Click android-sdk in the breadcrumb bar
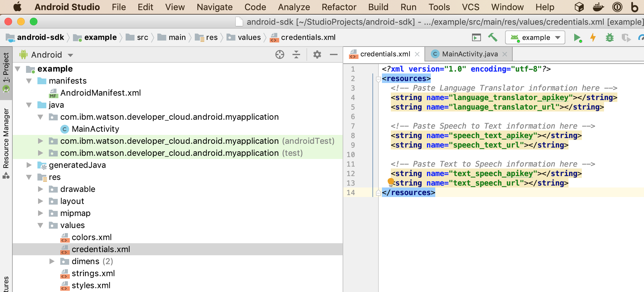This screenshot has height=292, width=644. (35, 37)
